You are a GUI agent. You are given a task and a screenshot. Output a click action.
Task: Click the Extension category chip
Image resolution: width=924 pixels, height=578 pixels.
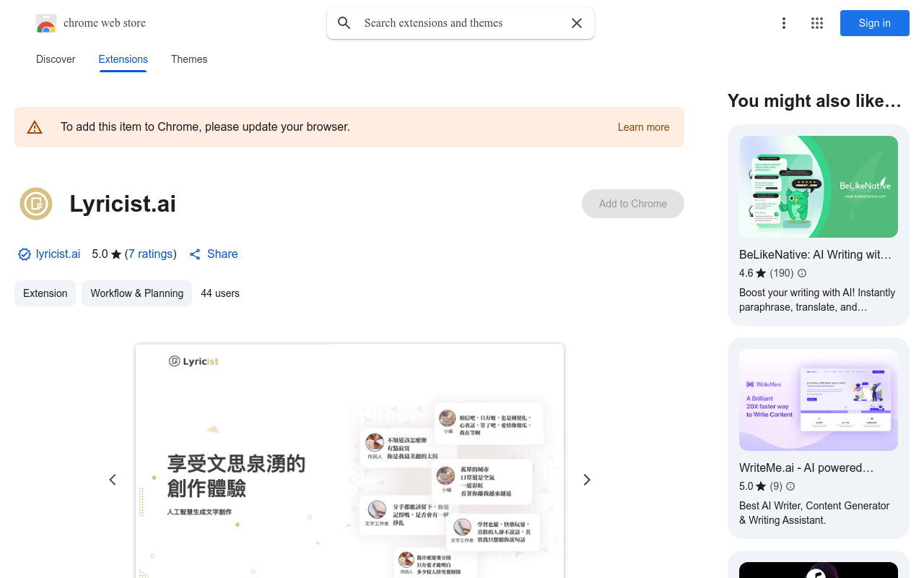click(x=45, y=293)
